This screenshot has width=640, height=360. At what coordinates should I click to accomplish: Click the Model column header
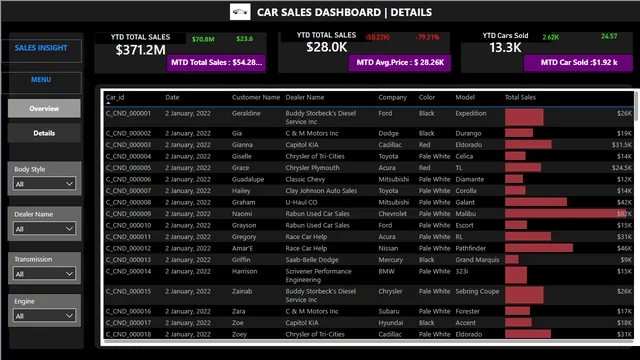(x=465, y=97)
